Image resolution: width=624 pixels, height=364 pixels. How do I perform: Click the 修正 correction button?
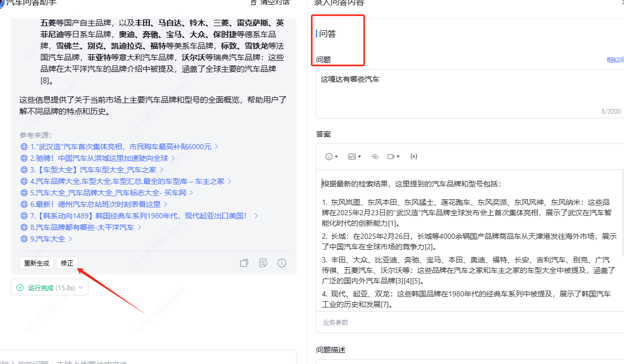67,263
